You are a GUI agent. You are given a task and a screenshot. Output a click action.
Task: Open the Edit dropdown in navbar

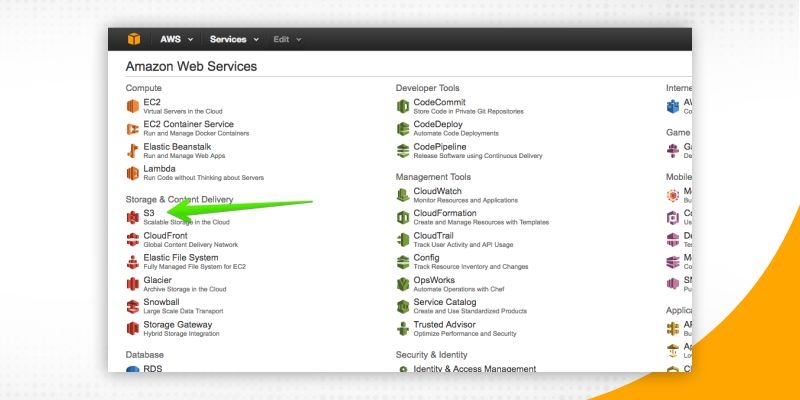(287, 39)
